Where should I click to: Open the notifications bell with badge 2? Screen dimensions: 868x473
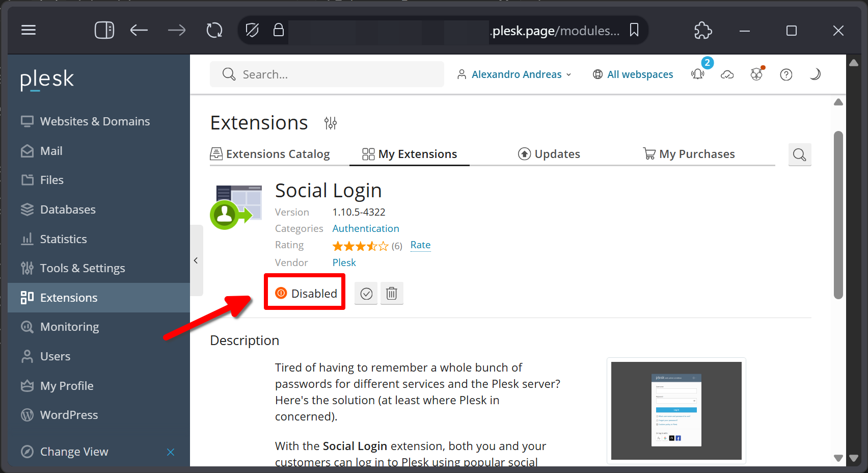[x=698, y=74]
